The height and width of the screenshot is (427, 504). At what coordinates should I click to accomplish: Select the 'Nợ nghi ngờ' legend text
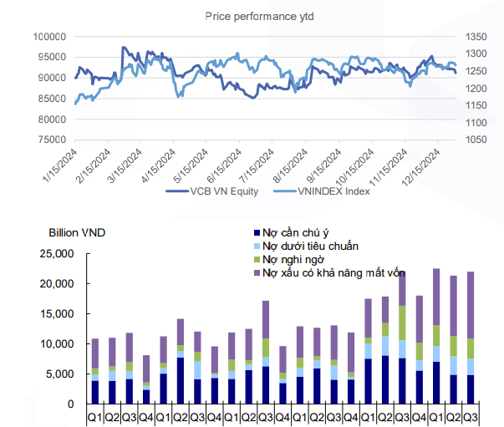(293, 260)
